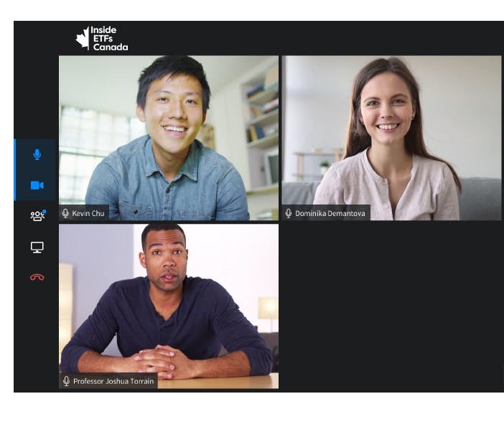Focus Kevin Chu's video tile

(x=169, y=138)
